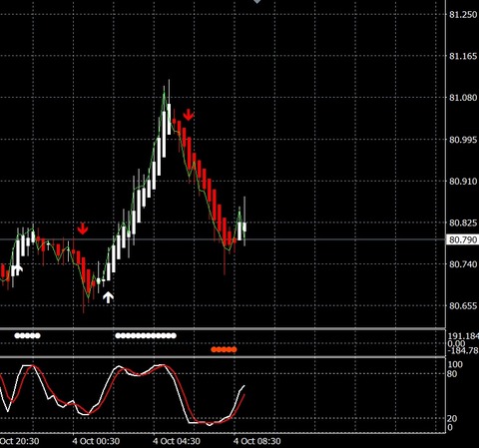Select the white buy arrow overlapping the leftmost candles

[x=18, y=269]
